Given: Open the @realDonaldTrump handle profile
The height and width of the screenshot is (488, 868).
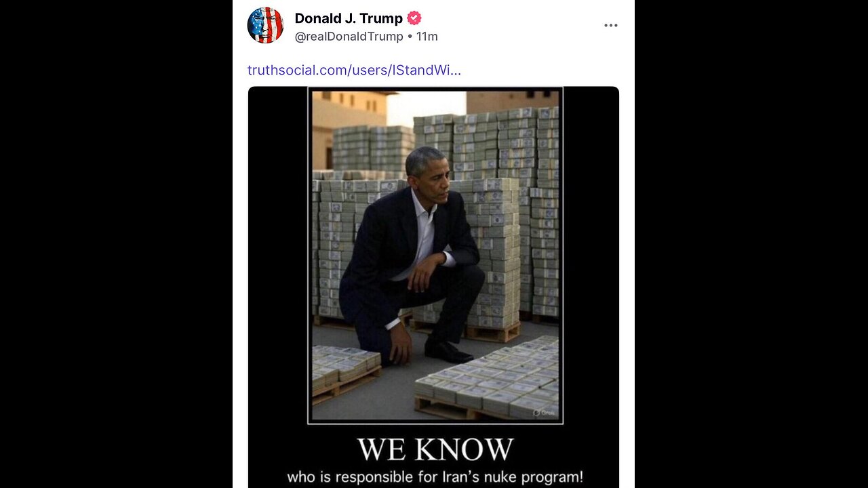Looking at the screenshot, I should (349, 37).
